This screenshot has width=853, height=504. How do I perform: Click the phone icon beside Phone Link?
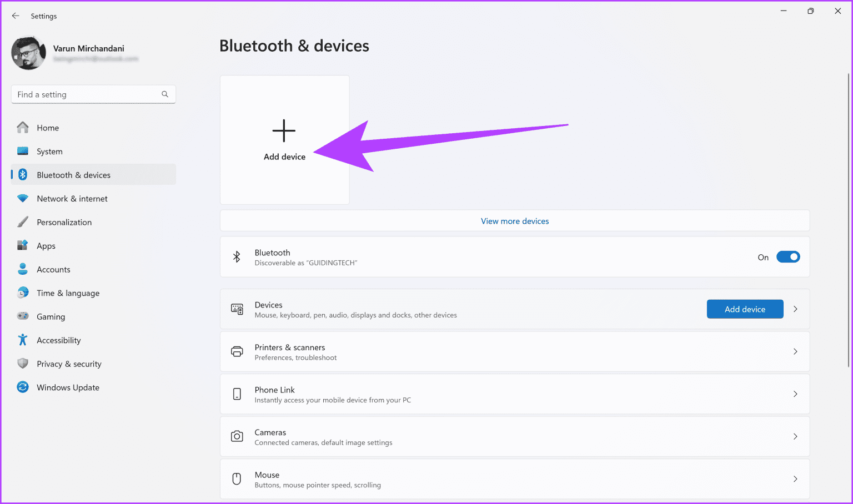pos(237,394)
